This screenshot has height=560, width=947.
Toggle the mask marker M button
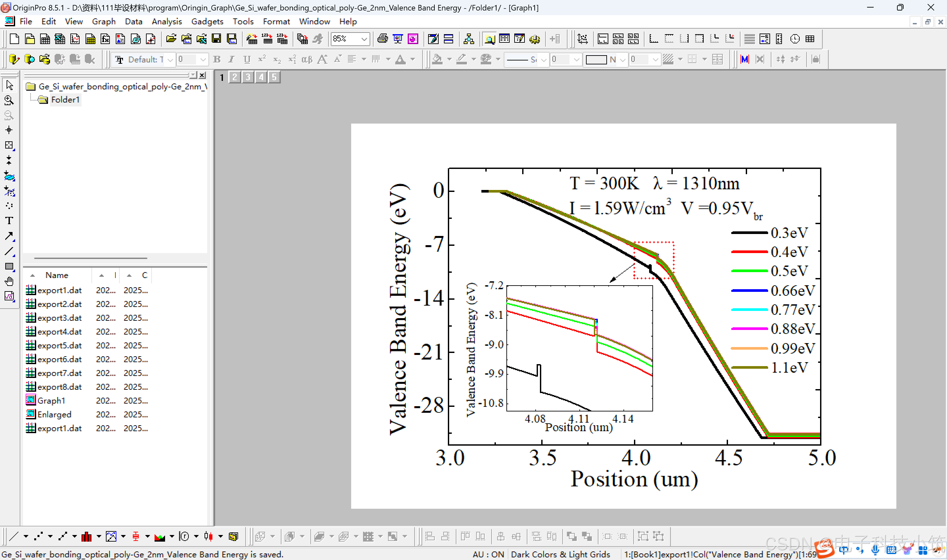point(744,59)
